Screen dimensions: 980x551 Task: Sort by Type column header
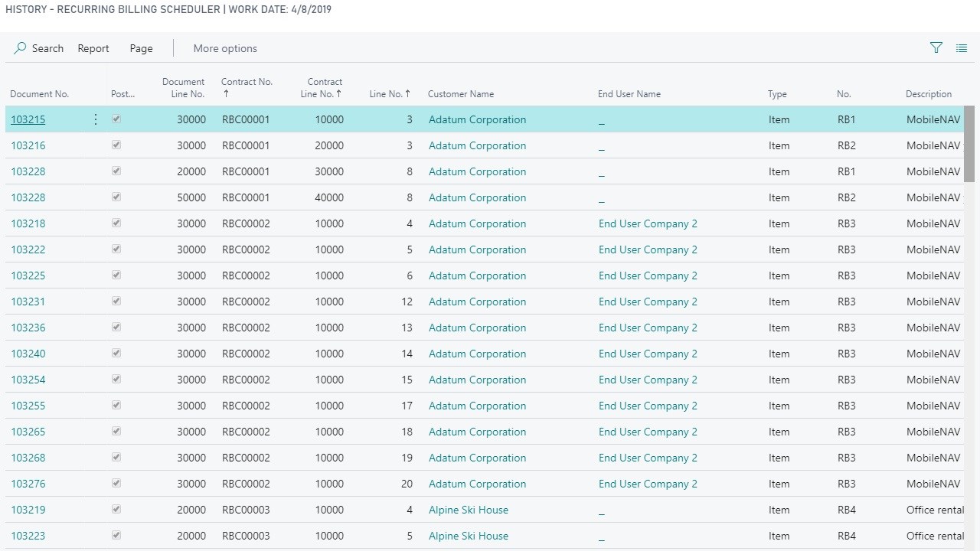[777, 94]
